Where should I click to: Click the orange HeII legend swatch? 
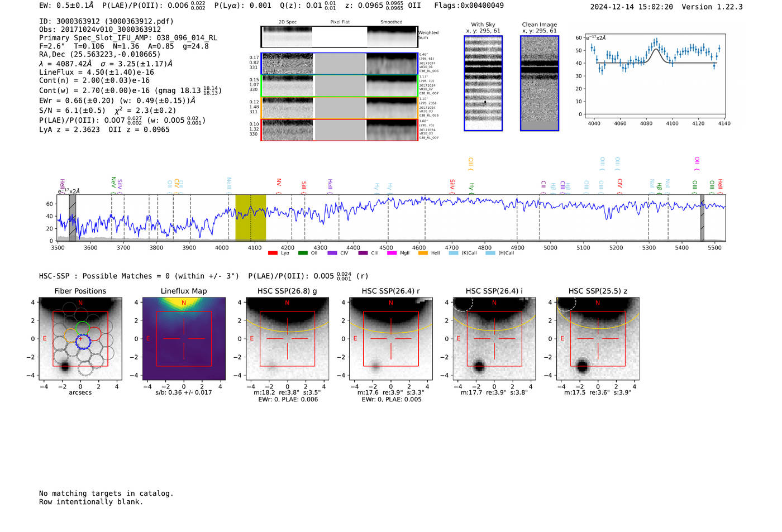423,253
